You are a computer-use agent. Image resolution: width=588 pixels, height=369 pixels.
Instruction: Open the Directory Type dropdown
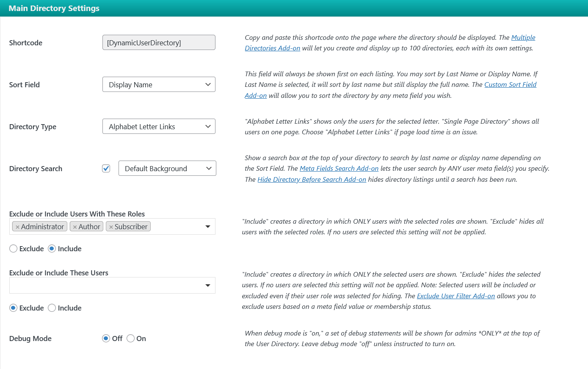click(159, 126)
